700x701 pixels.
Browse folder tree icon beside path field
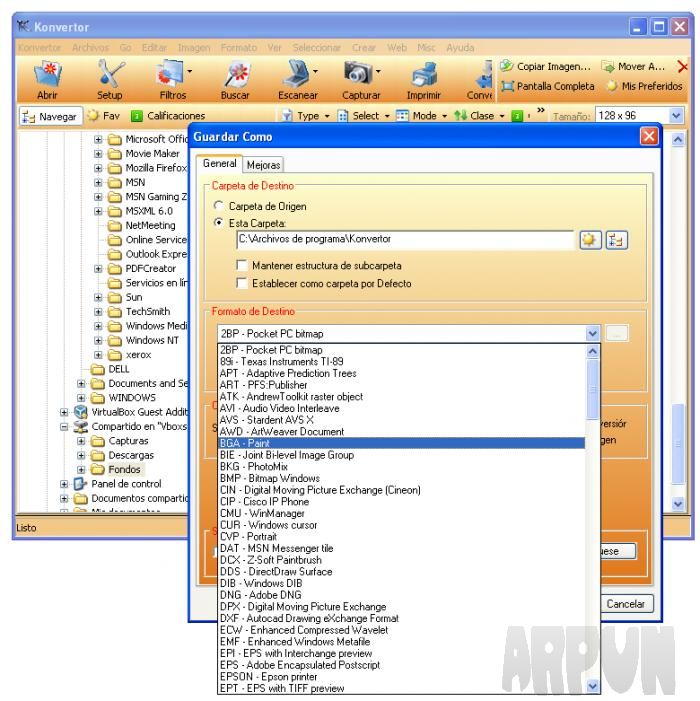(616, 240)
